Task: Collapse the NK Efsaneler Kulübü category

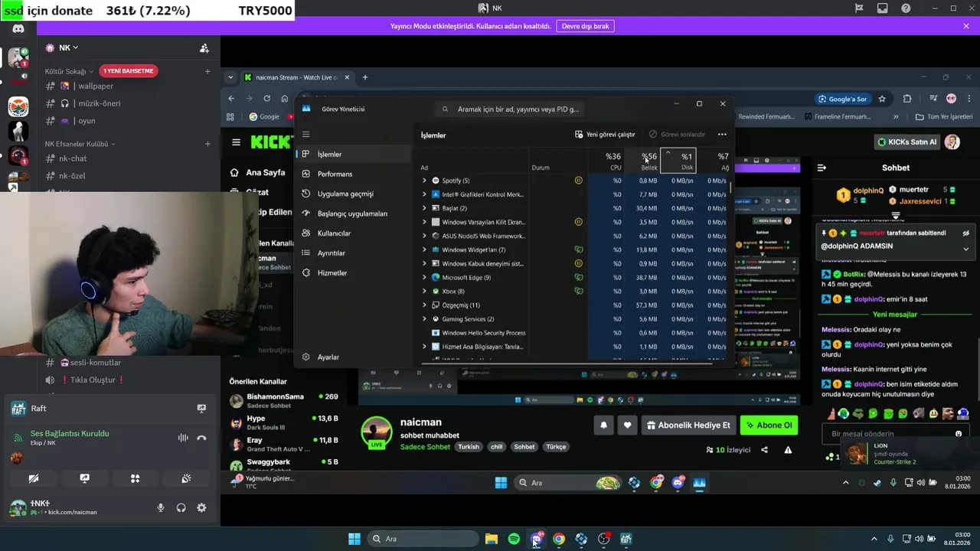Action: coord(80,144)
